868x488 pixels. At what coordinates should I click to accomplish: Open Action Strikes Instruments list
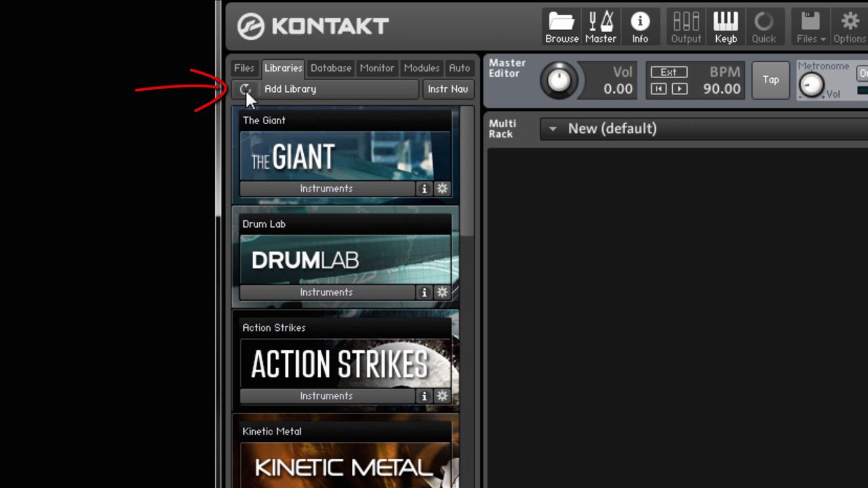coord(327,396)
